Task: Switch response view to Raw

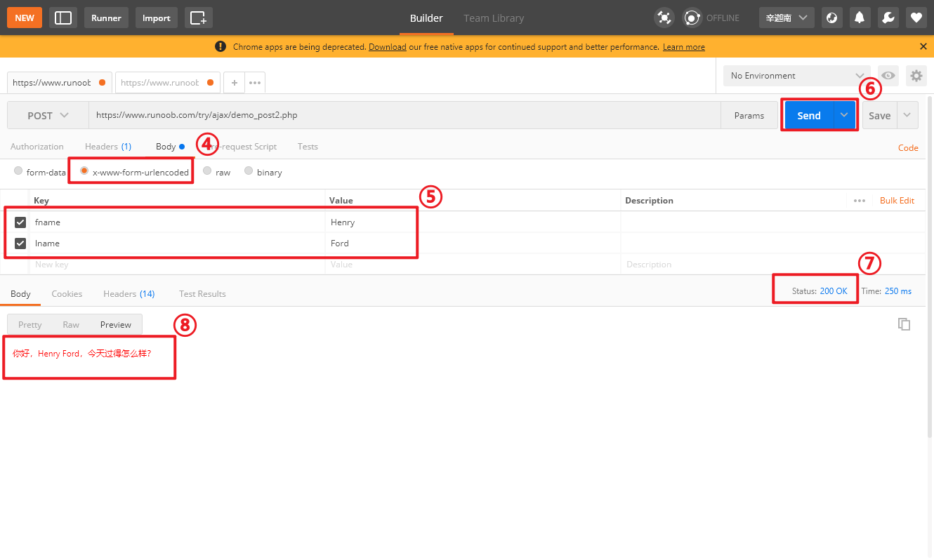Action: [71, 324]
